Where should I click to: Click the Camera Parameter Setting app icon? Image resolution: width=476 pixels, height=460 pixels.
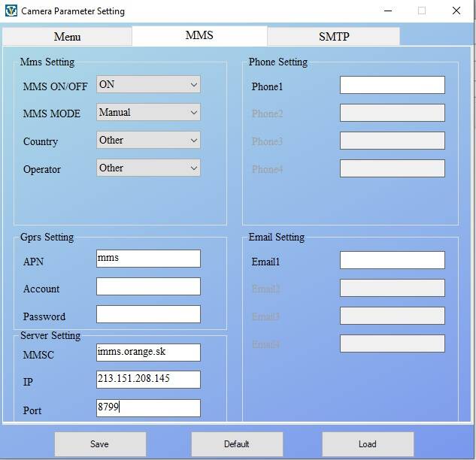point(11,11)
